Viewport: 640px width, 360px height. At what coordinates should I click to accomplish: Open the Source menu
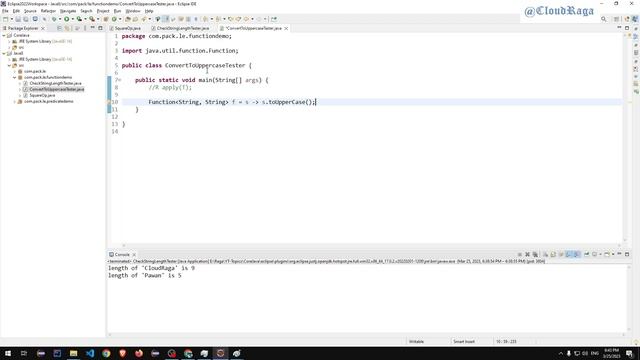[x=30, y=11]
